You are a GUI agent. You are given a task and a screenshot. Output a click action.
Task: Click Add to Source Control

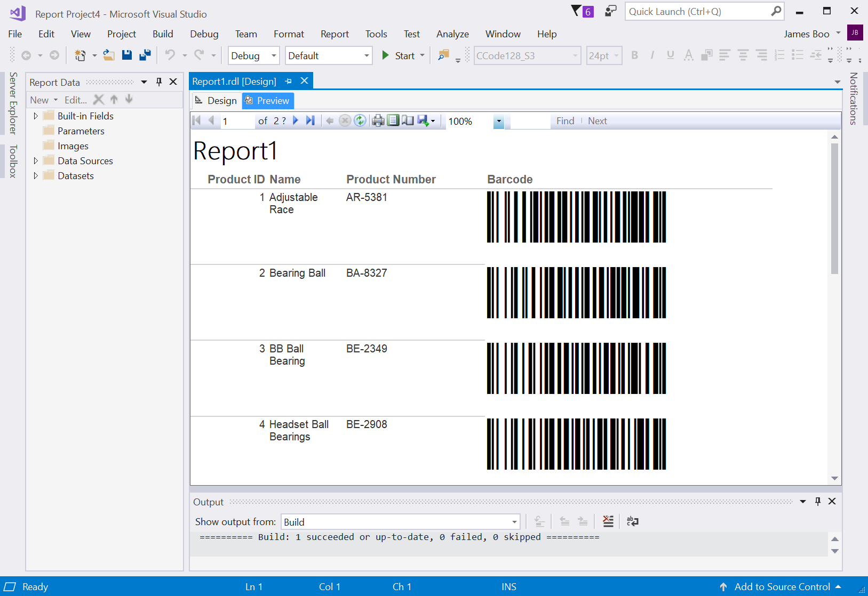(782, 586)
